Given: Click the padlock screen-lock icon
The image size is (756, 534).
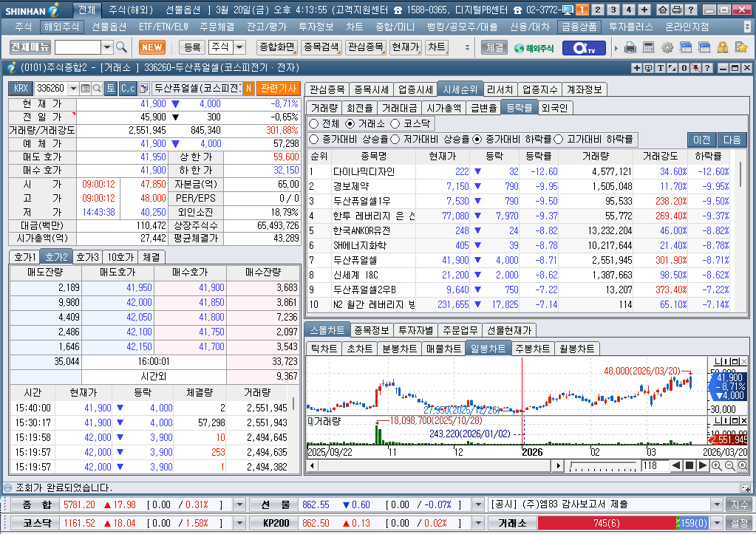Looking at the screenshot, I should (x=722, y=47).
